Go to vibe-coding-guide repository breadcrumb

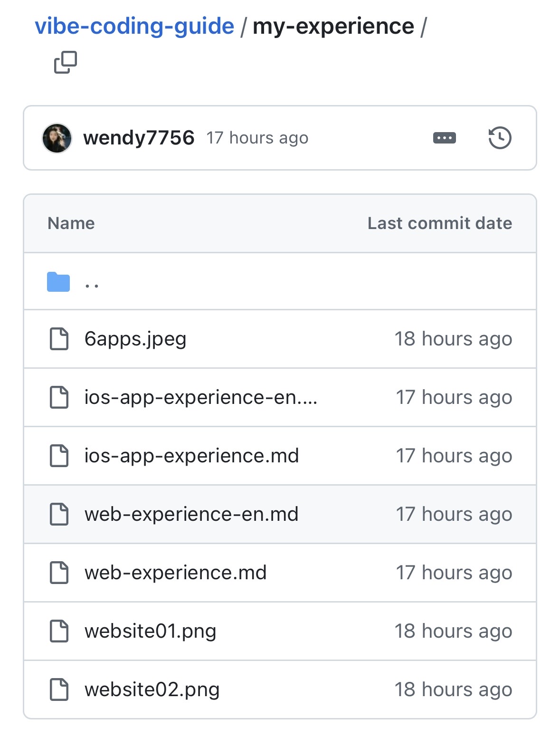pos(134,26)
